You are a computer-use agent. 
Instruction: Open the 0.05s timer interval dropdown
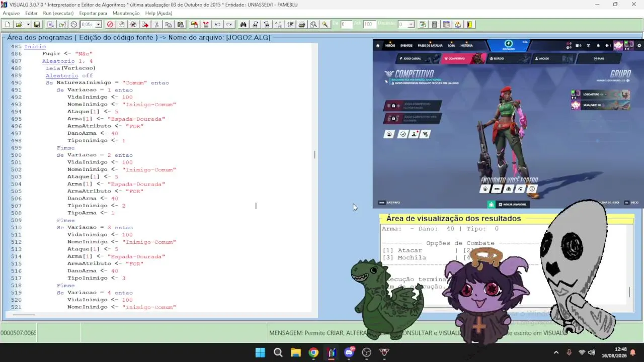pos(98,24)
